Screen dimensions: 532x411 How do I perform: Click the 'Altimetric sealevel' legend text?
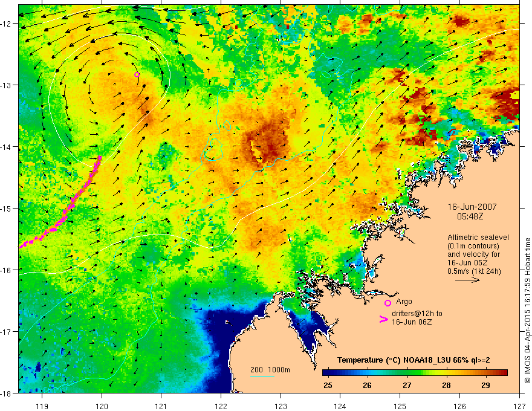(x=478, y=238)
